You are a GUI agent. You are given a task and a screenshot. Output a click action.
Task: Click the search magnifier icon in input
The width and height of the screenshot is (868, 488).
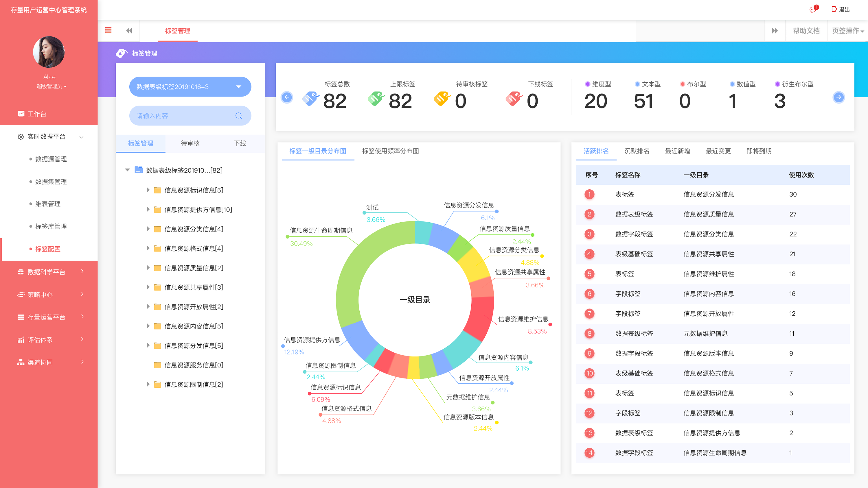click(x=239, y=116)
